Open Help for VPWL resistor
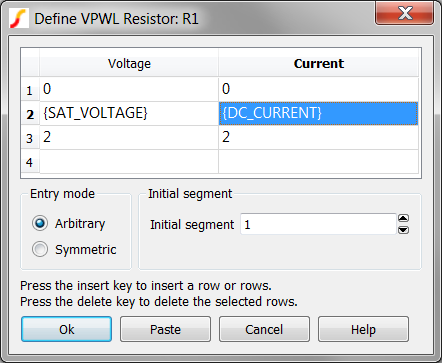 tap(363, 329)
